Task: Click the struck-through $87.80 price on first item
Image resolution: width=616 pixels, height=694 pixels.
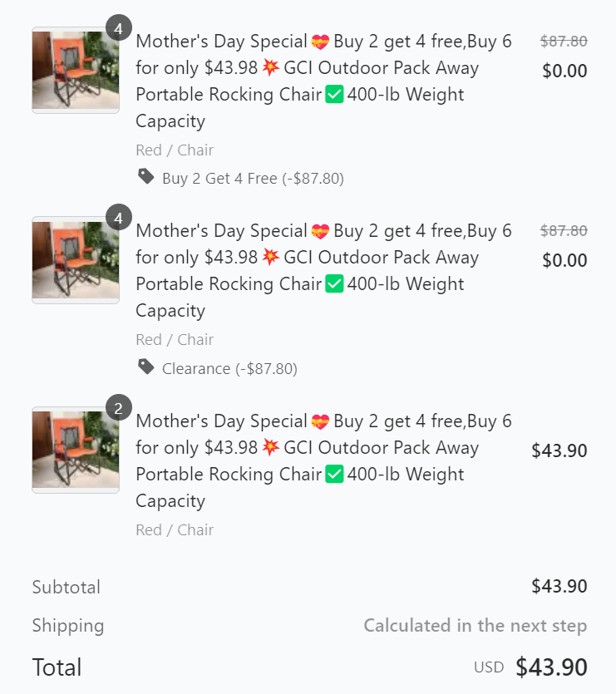Action: (564, 42)
